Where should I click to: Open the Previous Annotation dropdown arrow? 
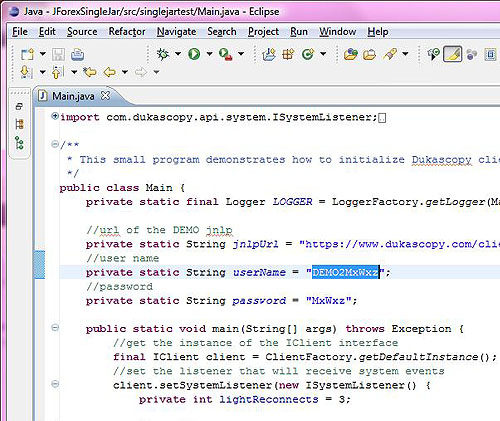point(74,72)
